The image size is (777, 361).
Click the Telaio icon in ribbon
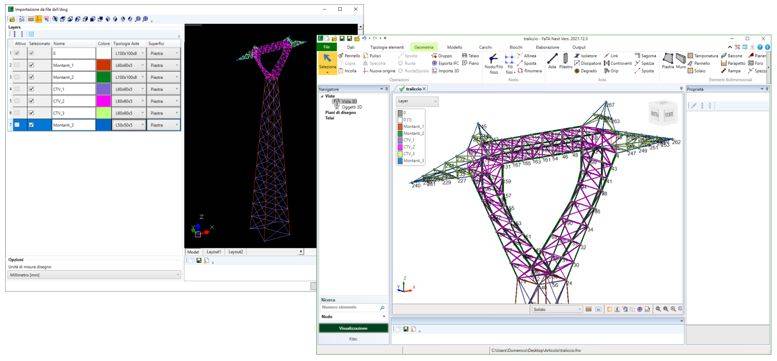pyautogui.click(x=470, y=56)
